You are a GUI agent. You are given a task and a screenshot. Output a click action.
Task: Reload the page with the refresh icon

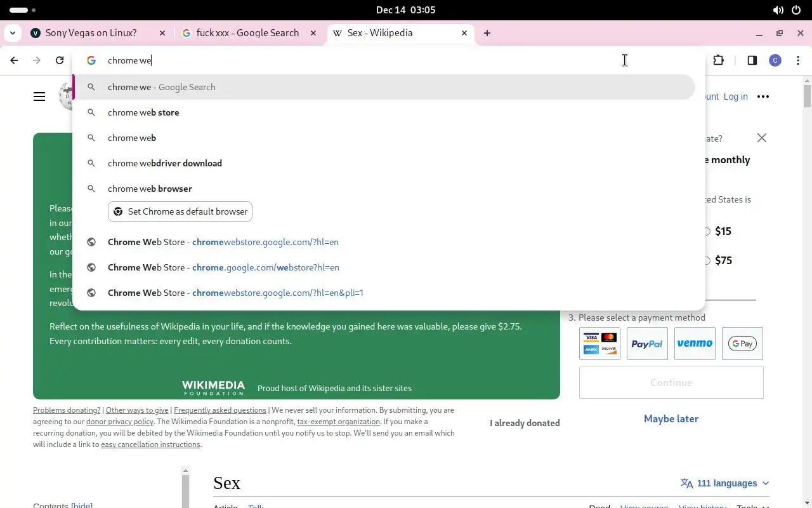tap(60, 60)
